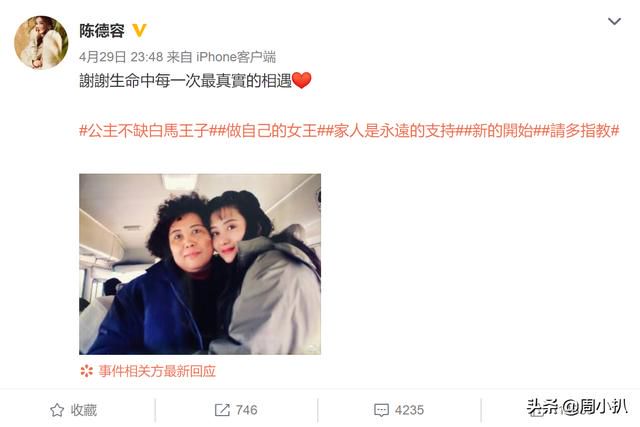Click the 事件相关方最新回应 label
Screen dimensions: 640x427
click(157, 371)
